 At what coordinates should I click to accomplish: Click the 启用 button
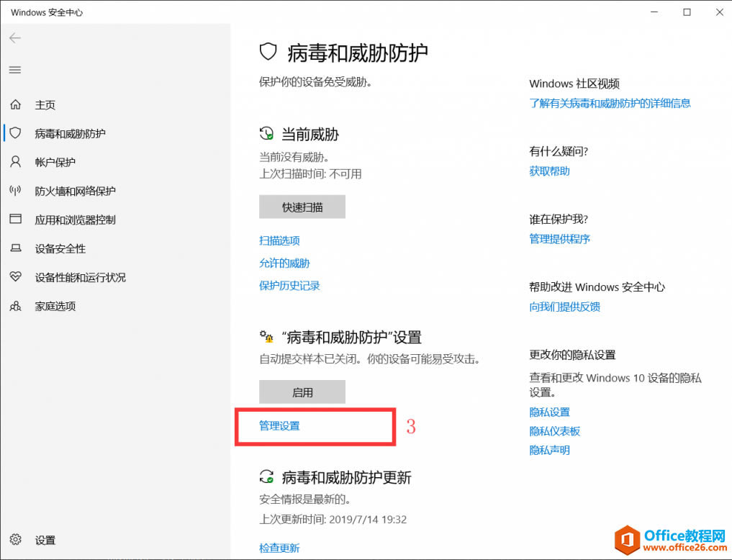pyautogui.click(x=302, y=392)
